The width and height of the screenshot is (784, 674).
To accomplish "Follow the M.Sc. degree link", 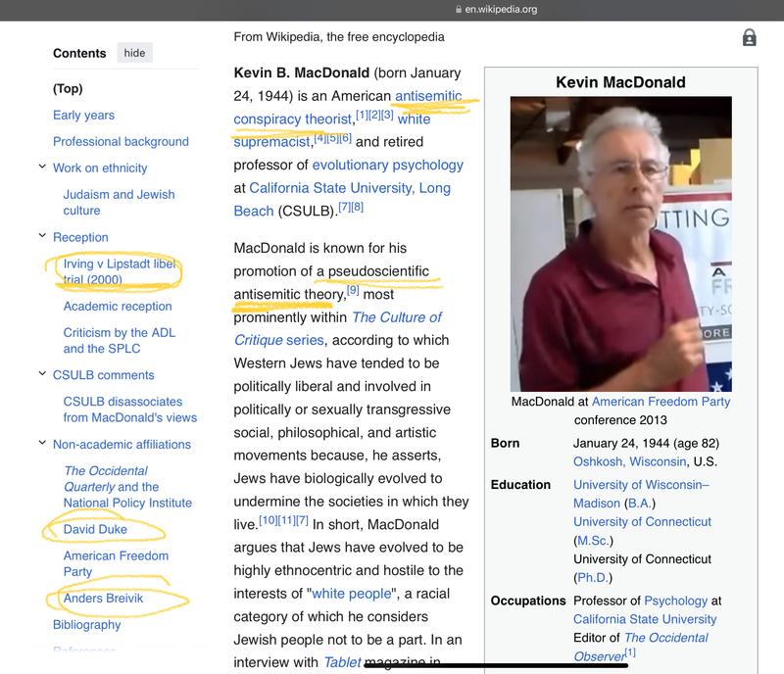I will 593,541.
